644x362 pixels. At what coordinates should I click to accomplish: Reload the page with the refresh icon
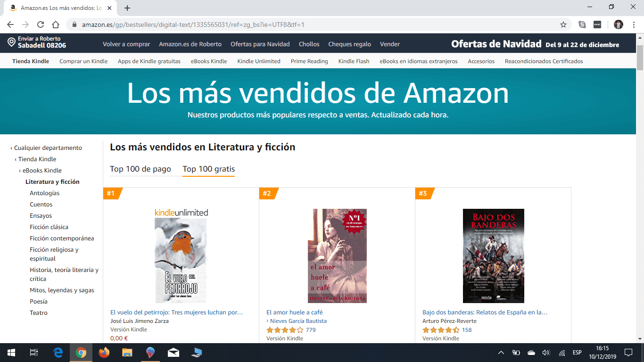tap(41, 25)
